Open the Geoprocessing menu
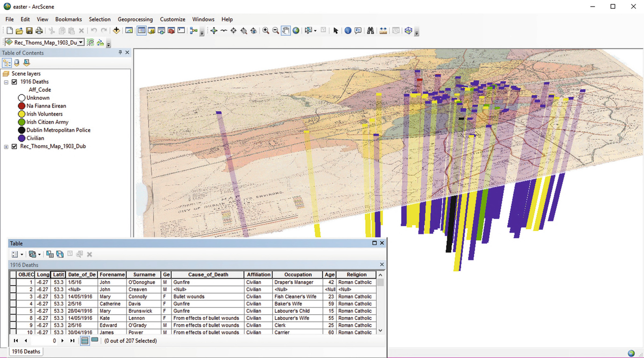Image resolution: width=644 pixels, height=358 pixels. coord(135,19)
